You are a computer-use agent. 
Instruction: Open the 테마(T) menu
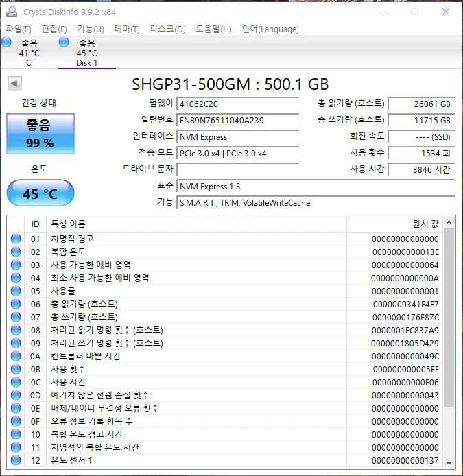(127, 29)
